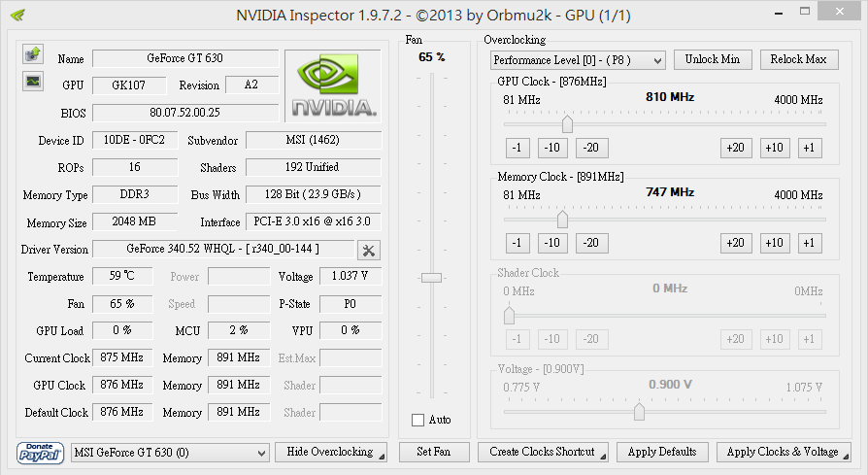
Task: Click the fan speed slider handle
Action: (x=431, y=278)
